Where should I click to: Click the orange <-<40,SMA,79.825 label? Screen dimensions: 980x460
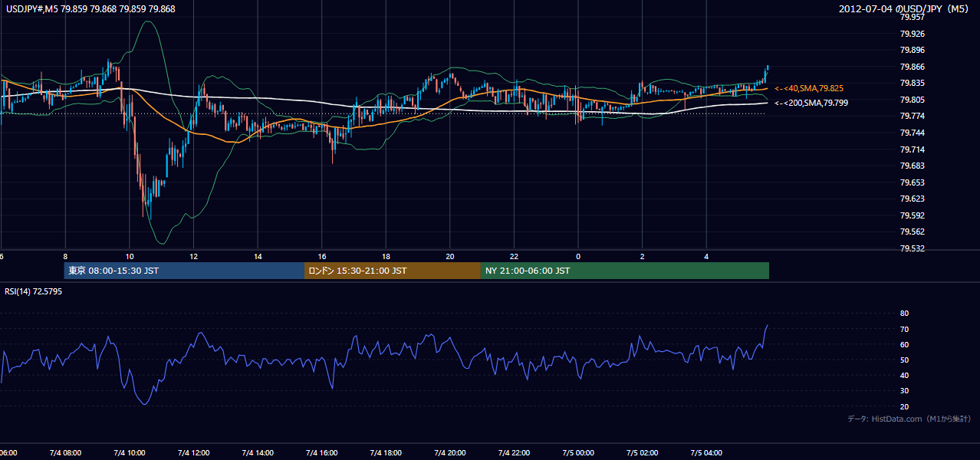(x=809, y=89)
